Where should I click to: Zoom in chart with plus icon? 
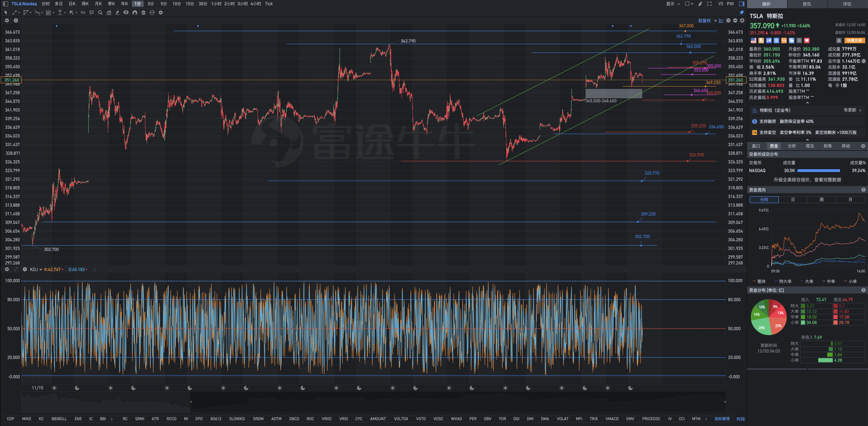click(x=742, y=21)
